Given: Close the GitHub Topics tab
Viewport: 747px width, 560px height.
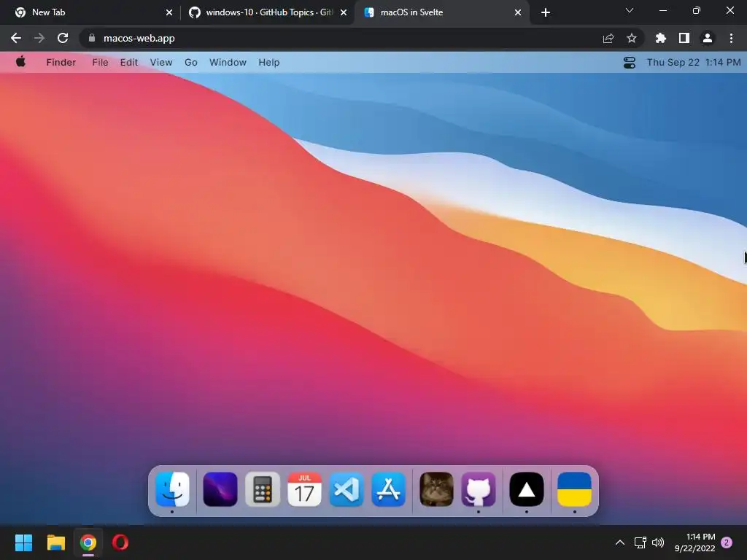Looking at the screenshot, I should pyautogui.click(x=344, y=12).
